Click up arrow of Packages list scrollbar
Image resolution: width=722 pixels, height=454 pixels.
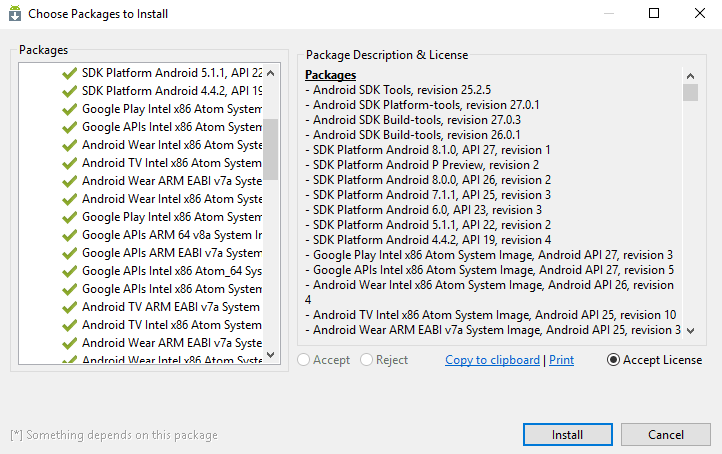tap(271, 73)
